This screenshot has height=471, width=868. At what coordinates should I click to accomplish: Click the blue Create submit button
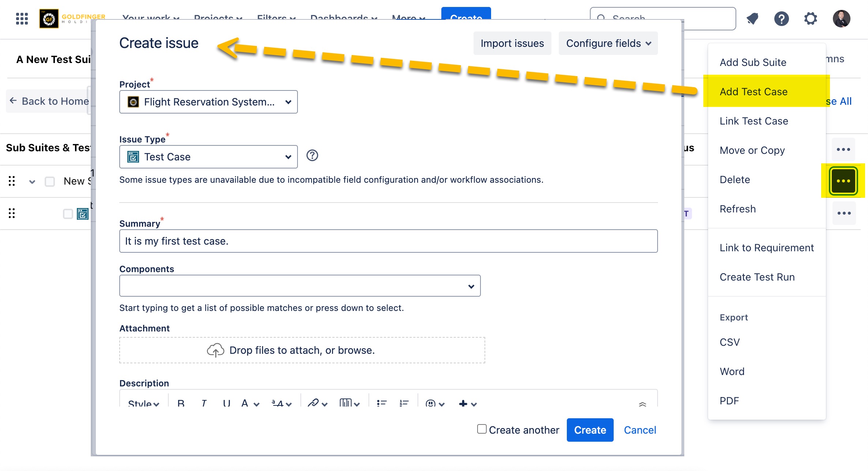pos(590,430)
